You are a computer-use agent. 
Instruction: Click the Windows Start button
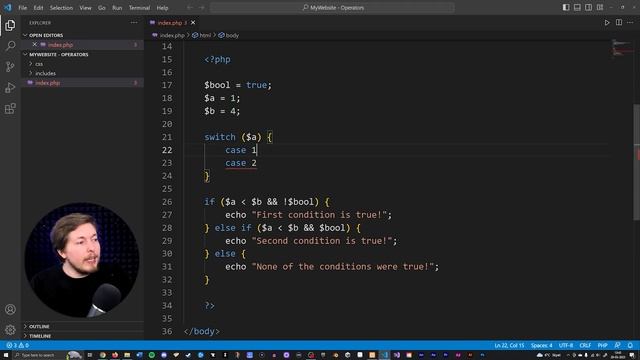[6, 355]
